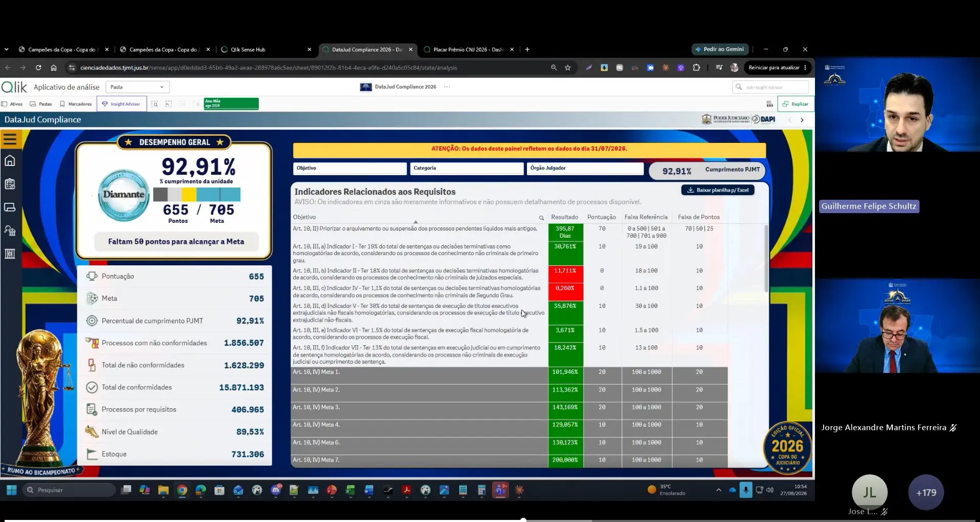The image size is (980, 522).
Task: Open Google Chrome from the taskbar
Action: coord(182,490)
